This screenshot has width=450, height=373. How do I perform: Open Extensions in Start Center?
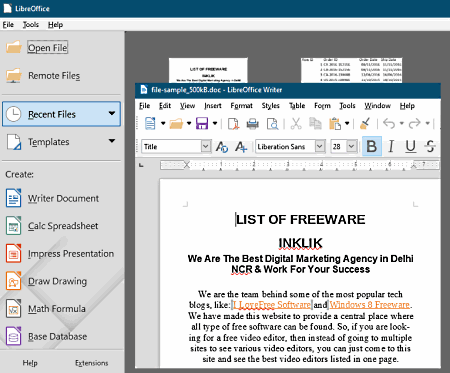pyautogui.click(x=91, y=363)
